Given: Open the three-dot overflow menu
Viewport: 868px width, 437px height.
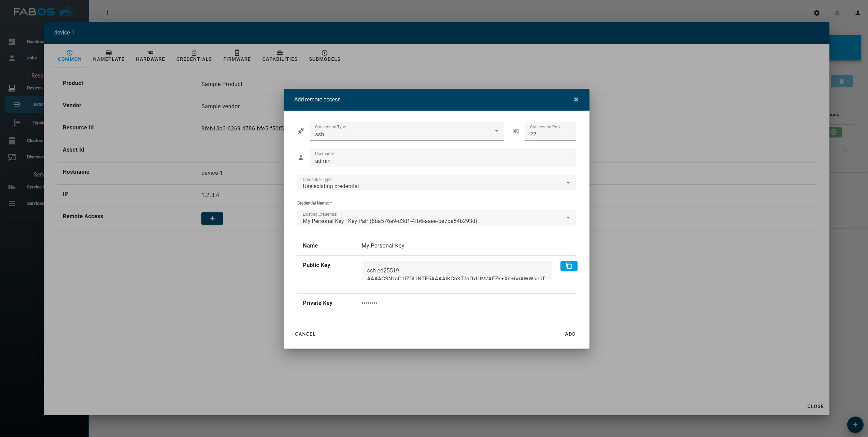Looking at the screenshot, I should 108,13.
